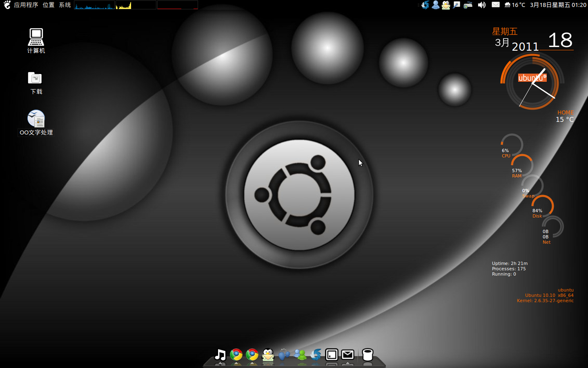Click the 84% Disk gauge

coord(542,206)
